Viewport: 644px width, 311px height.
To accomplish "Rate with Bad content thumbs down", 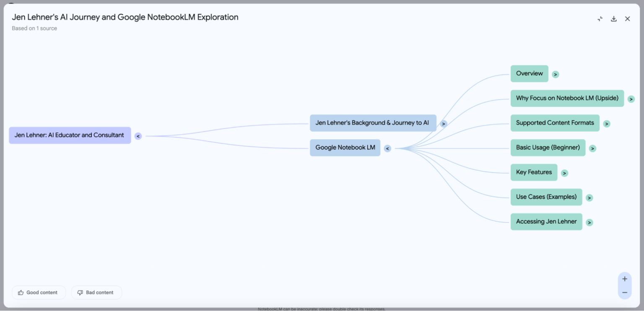I will 96,293.
